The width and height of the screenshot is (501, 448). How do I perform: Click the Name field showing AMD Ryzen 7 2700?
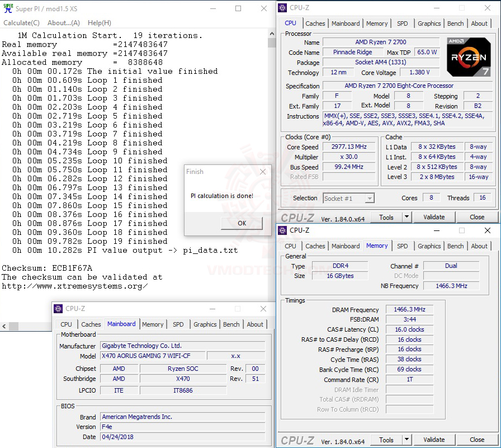point(382,41)
